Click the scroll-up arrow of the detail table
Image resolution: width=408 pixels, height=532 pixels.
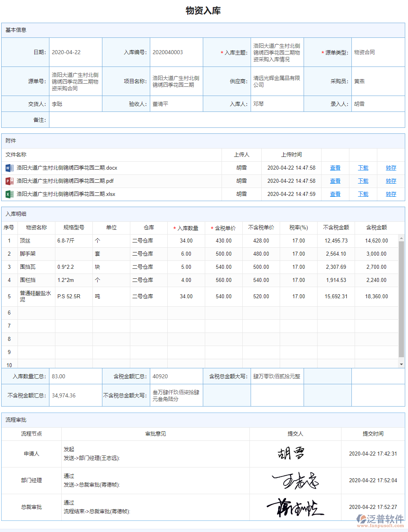click(401, 238)
